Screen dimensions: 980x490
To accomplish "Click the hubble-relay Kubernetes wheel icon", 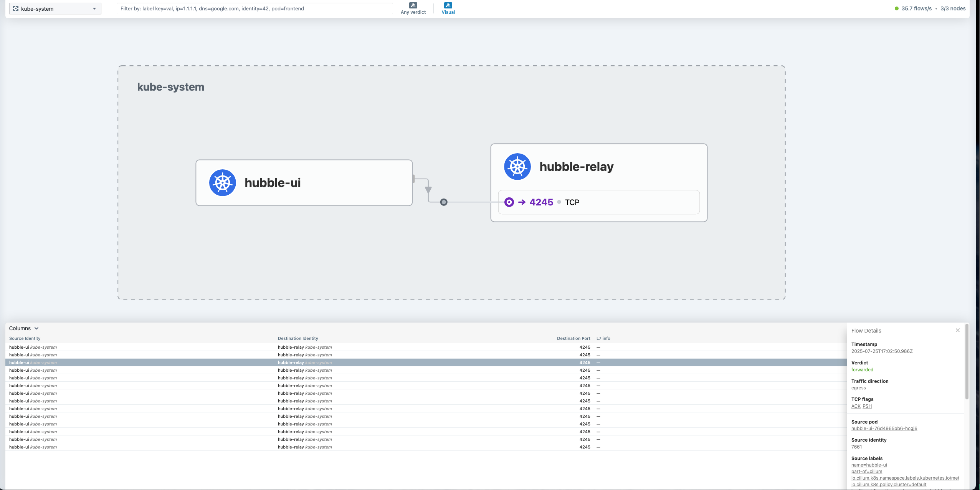I will pos(517,167).
